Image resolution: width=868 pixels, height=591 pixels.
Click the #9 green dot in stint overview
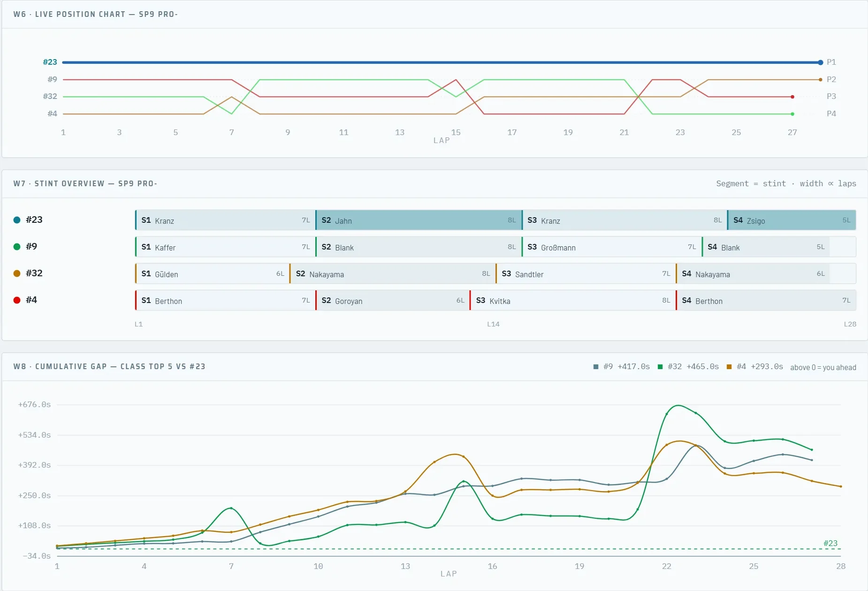tap(17, 247)
